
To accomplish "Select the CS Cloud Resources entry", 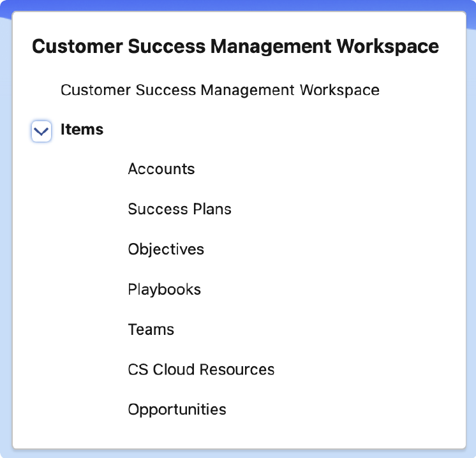I will pos(201,370).
